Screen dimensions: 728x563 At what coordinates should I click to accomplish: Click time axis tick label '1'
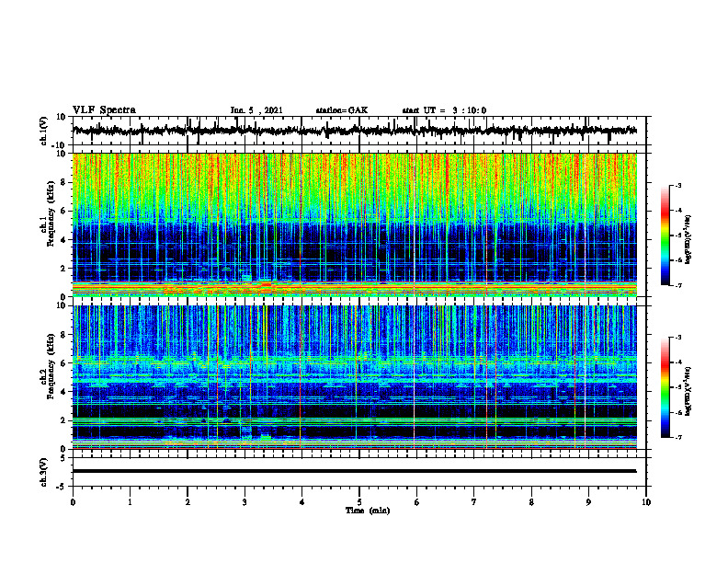click(x=130, y=502)
